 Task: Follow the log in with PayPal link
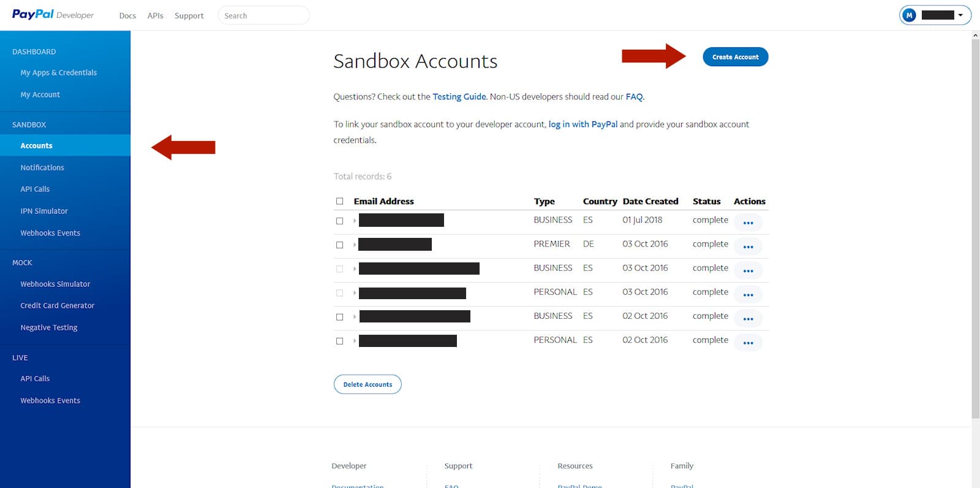click(583, 124)
